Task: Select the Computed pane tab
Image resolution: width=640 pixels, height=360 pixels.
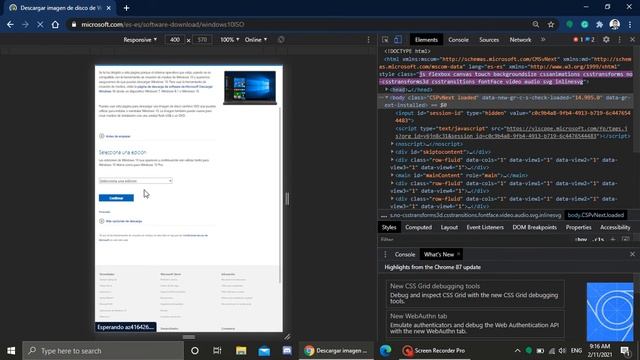Action: (x=418, y=227)
